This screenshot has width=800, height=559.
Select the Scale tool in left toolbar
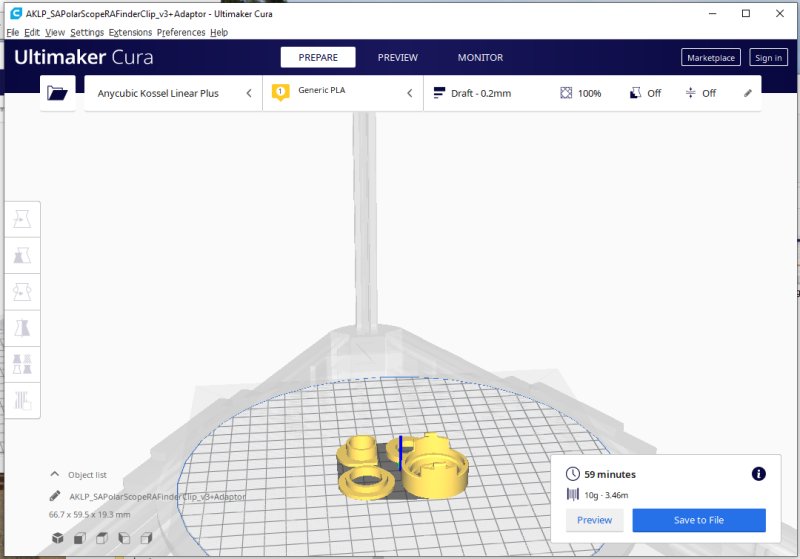coord(22,256)
